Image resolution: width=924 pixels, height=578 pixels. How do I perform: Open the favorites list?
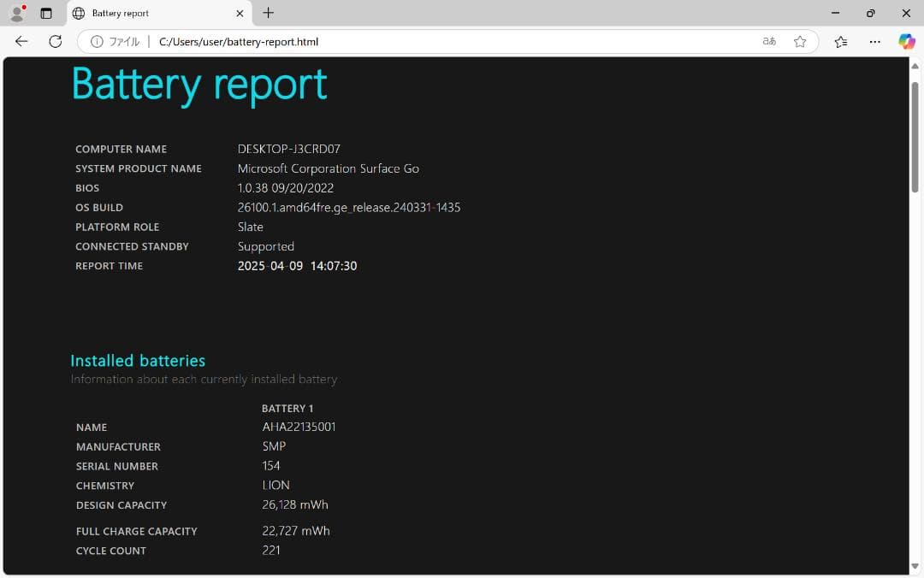coord(841,41)
